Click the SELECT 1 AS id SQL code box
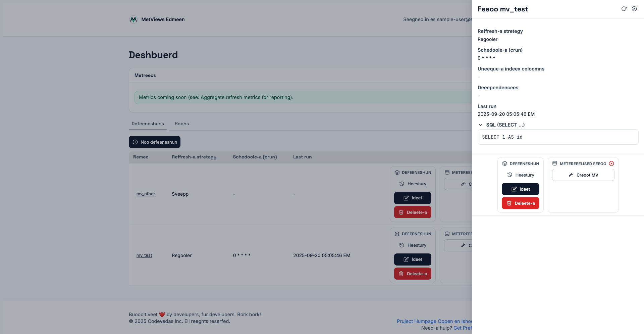This screenshot has height=334, width=644. 558,137
